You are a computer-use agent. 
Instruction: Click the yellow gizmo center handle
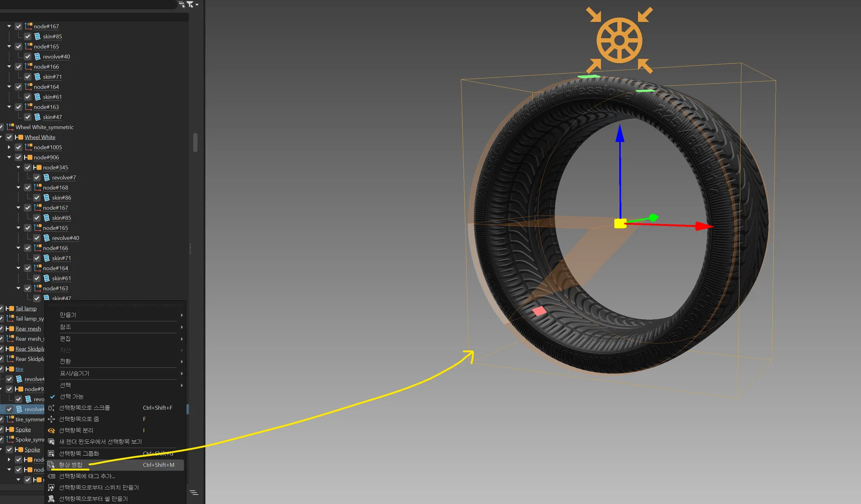(620, 223)
